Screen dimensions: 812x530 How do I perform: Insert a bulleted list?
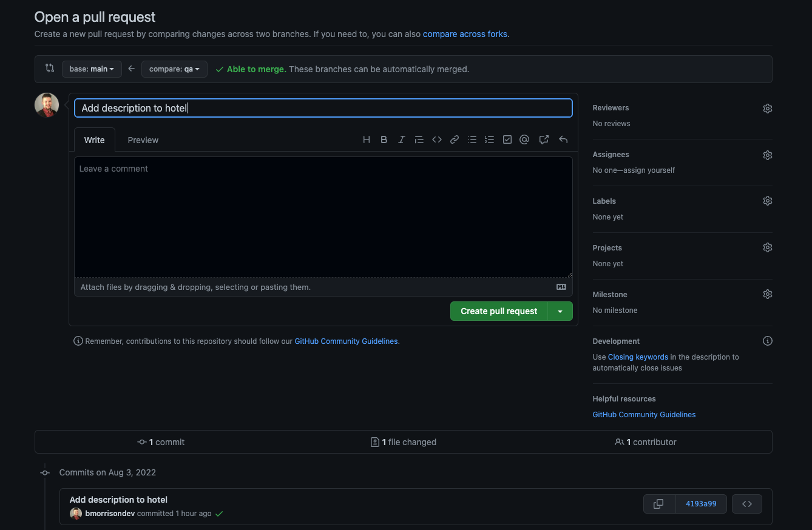[x=472, y=139]
